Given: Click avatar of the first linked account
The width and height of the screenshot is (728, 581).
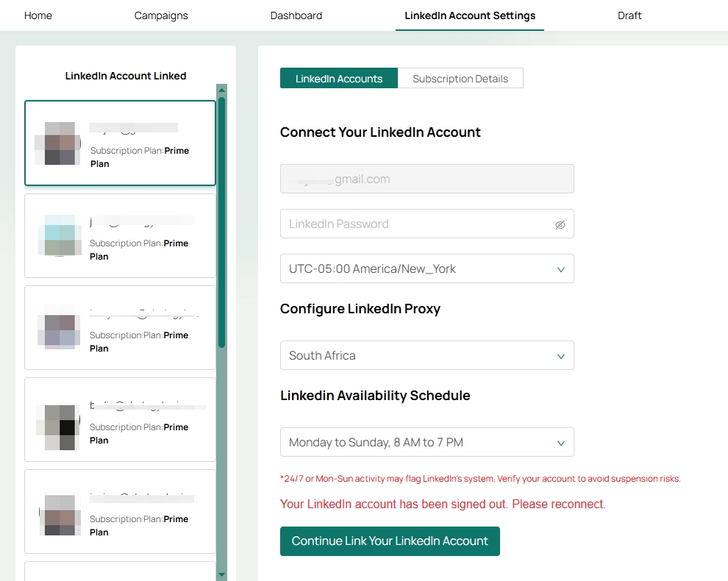Looking at the screenshot, I should [x=60, y=143].
